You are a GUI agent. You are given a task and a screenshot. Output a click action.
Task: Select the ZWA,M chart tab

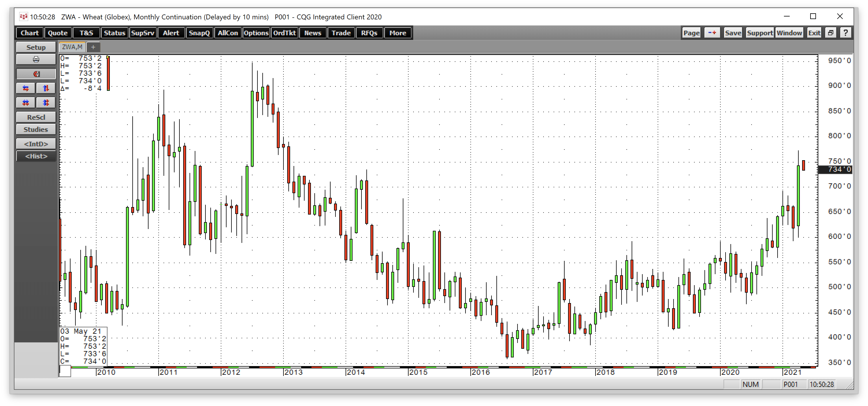(72, 47)
